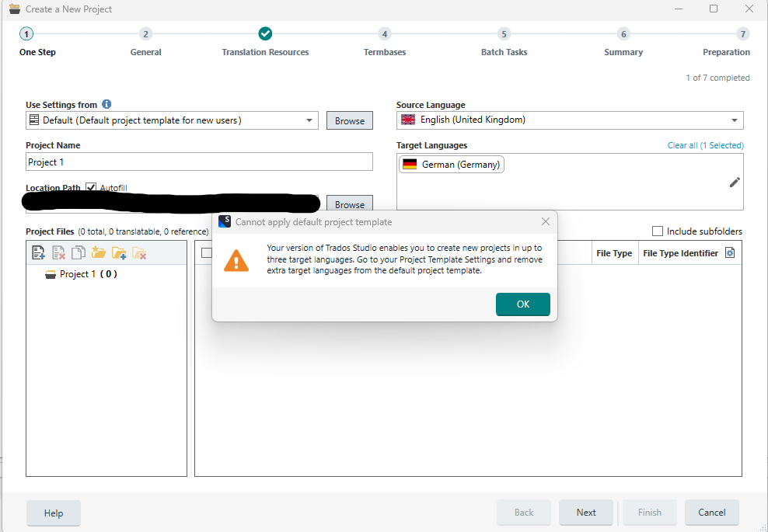
Task: Select the German (Germany) target language chip
Action: pos(452,165)
